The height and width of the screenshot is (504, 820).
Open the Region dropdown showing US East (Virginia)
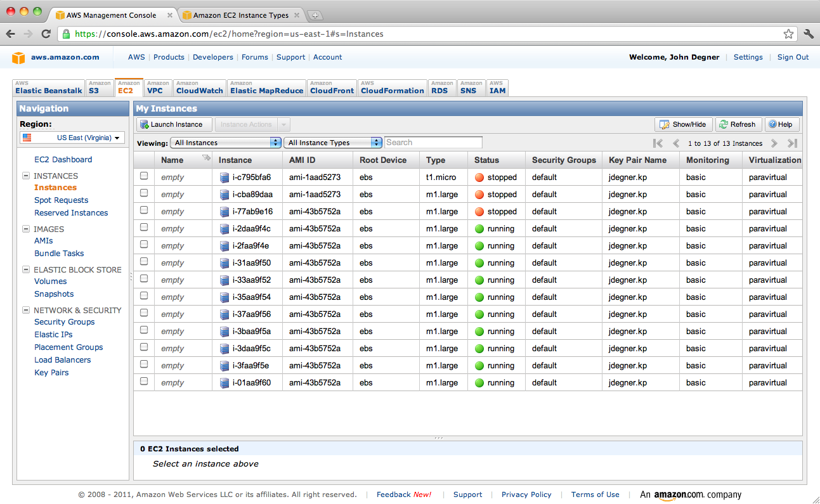(72, 138)
